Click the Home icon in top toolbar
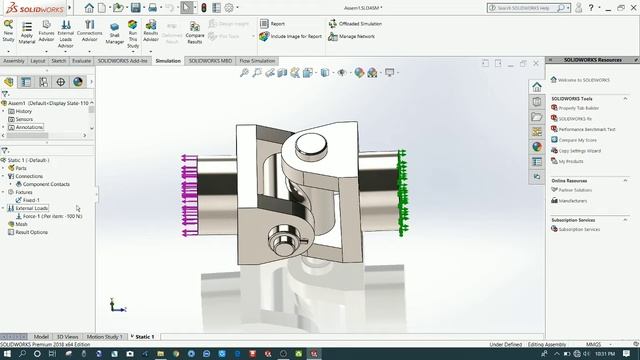 pos(89,8)
